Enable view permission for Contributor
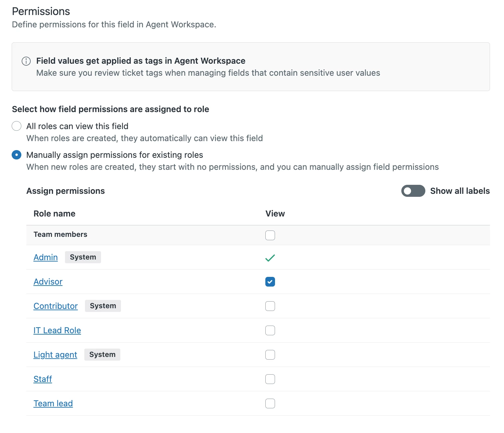This screenshot has width=504, height=433. coord(270,306)
